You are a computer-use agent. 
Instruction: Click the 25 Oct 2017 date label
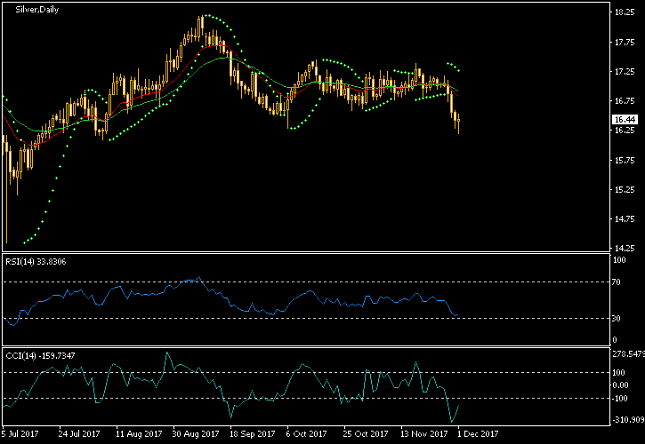pyautogui.click(x=365, y=434)
